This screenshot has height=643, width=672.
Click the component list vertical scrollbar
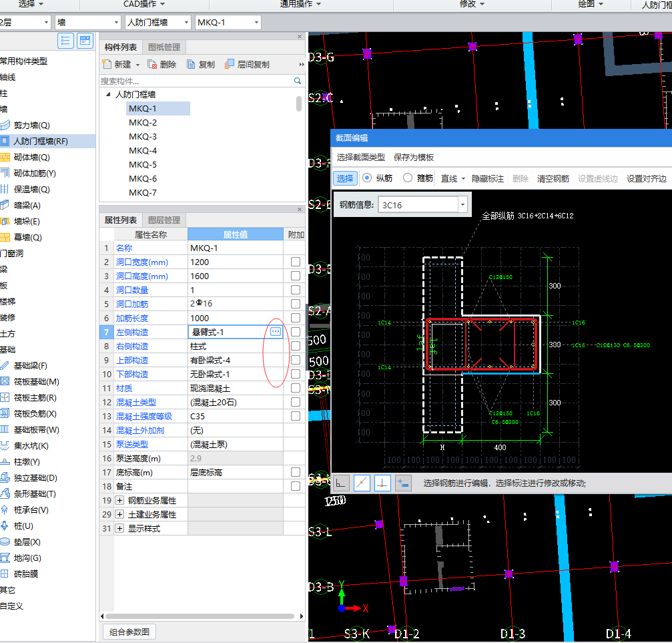coord(299,103)
